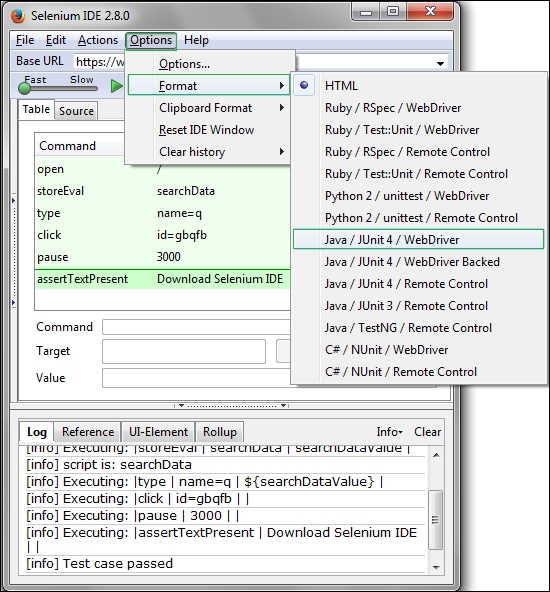Expand the Clipboard Format submenu
550x592 pixels.
tap(209, 108)
